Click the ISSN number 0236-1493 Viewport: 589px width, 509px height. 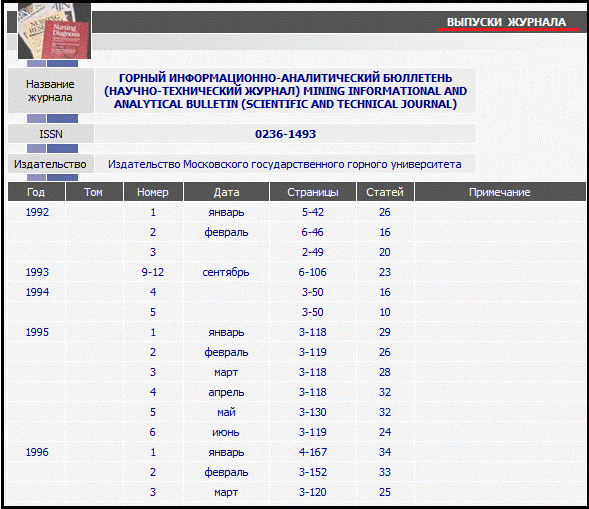tap(285, 134)
